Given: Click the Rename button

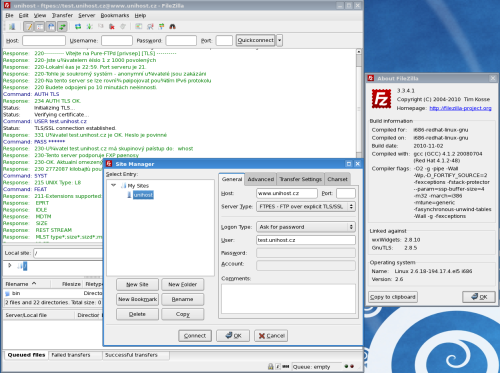Looking at the screenshot, I should coord(183,299).
